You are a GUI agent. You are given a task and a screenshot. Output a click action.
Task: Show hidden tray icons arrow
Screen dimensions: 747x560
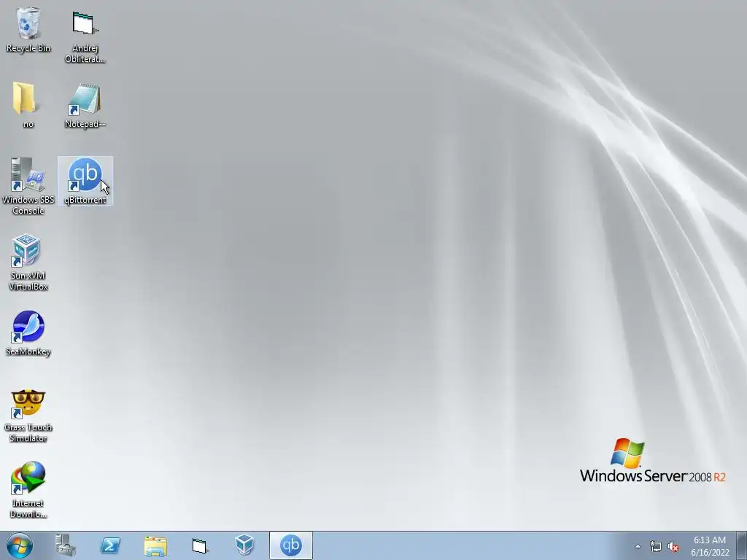[x=638, y=546]
